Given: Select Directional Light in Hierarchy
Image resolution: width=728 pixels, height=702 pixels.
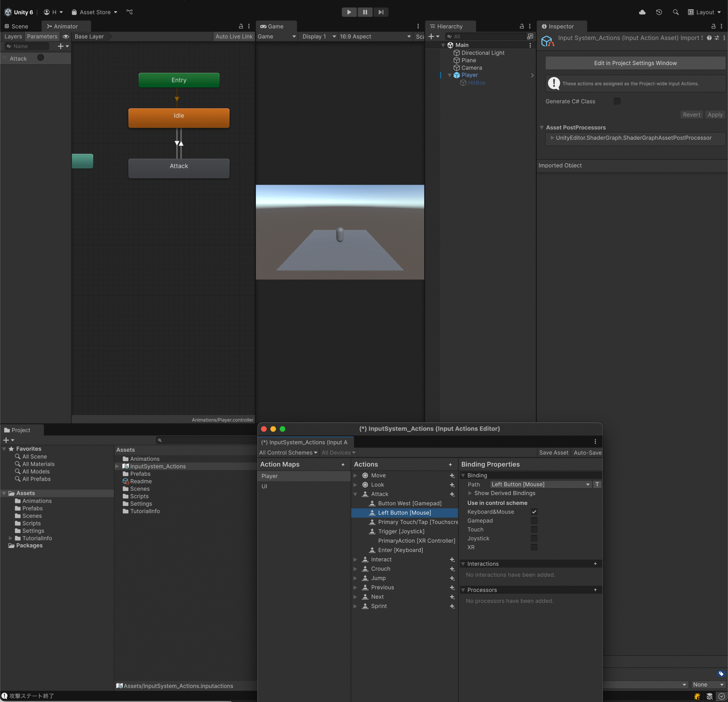Looking at the screenshot, I should [483, 53].
